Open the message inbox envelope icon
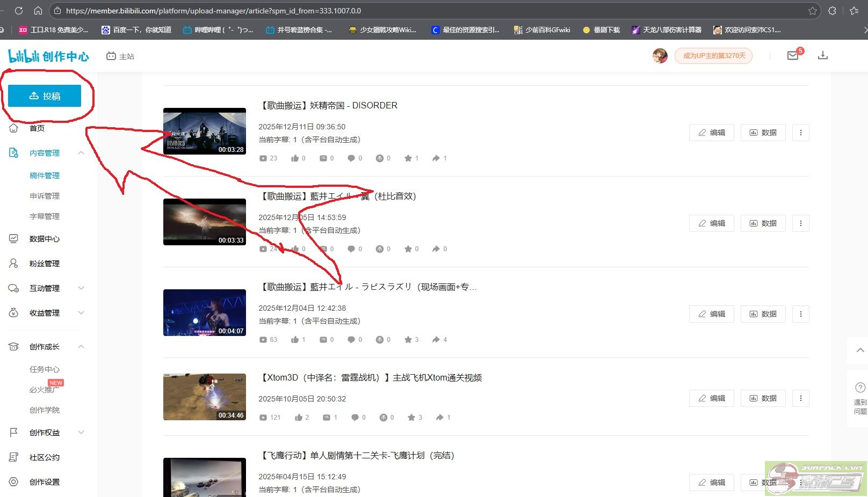Viewport: 868px width, 497px height. [793, 55]
